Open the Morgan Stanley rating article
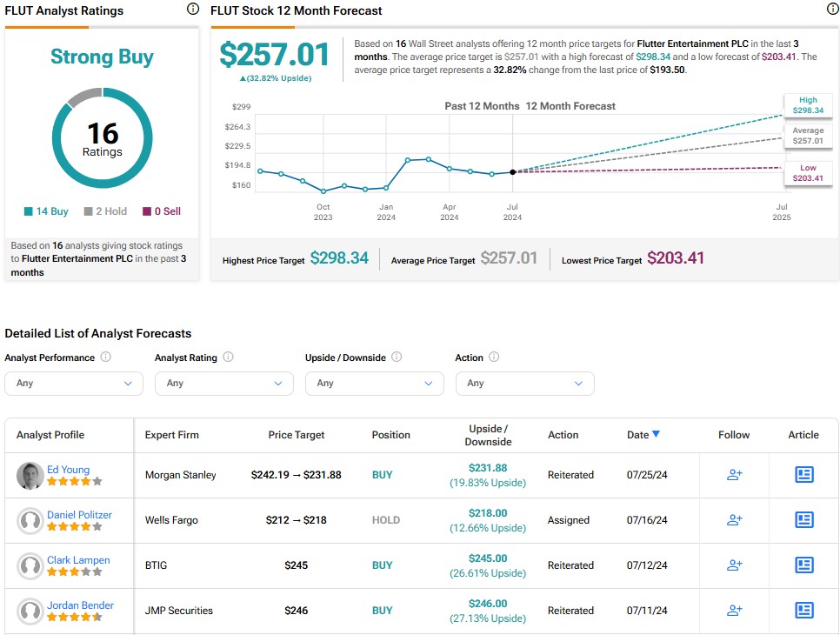Viewport: 840px width, 635px height. coord(803,475)
